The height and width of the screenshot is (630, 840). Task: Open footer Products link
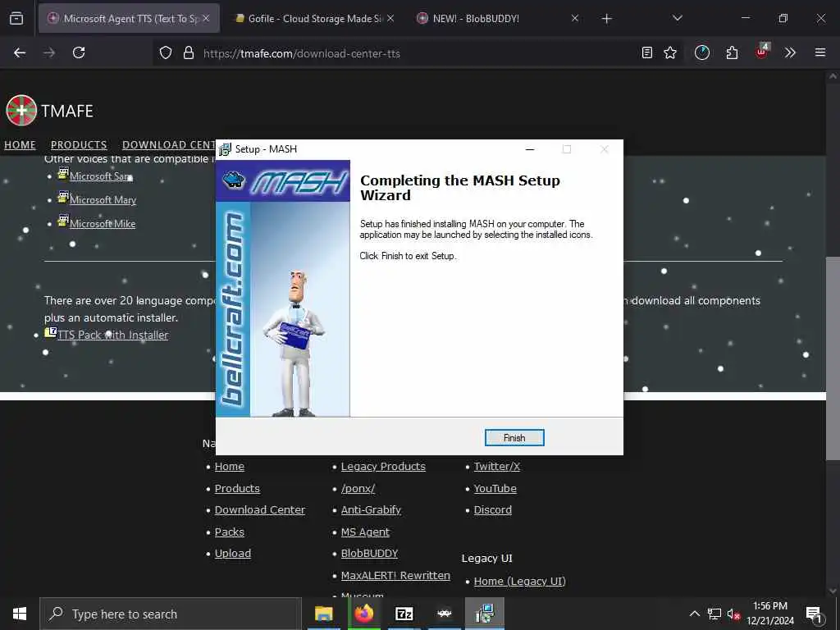237,489
